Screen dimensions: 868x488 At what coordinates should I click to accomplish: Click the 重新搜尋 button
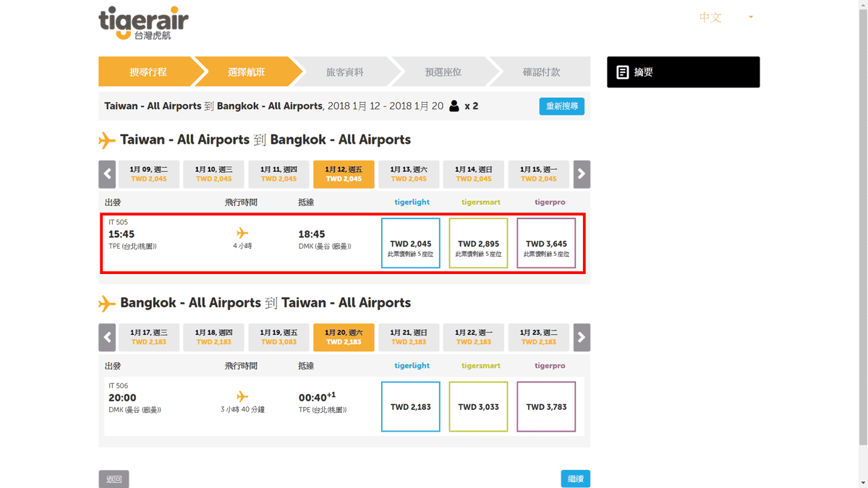[x=562, y=106]
